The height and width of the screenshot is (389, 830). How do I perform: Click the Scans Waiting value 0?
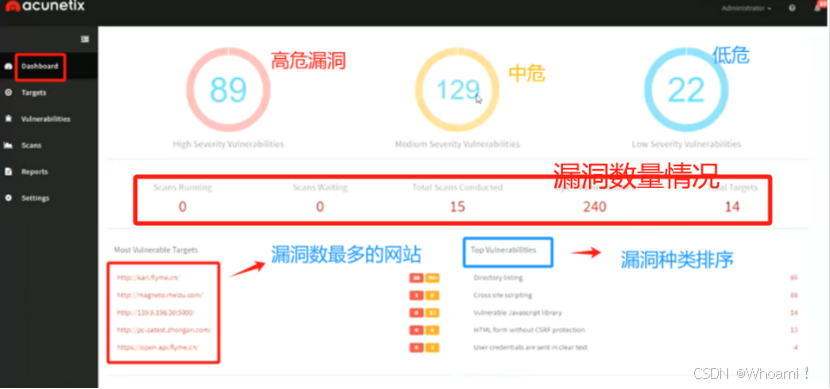[x=320, y=206]
